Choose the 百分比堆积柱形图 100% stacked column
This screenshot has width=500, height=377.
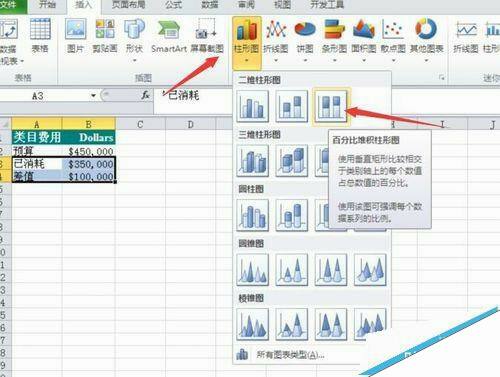[x=331, y=106]
